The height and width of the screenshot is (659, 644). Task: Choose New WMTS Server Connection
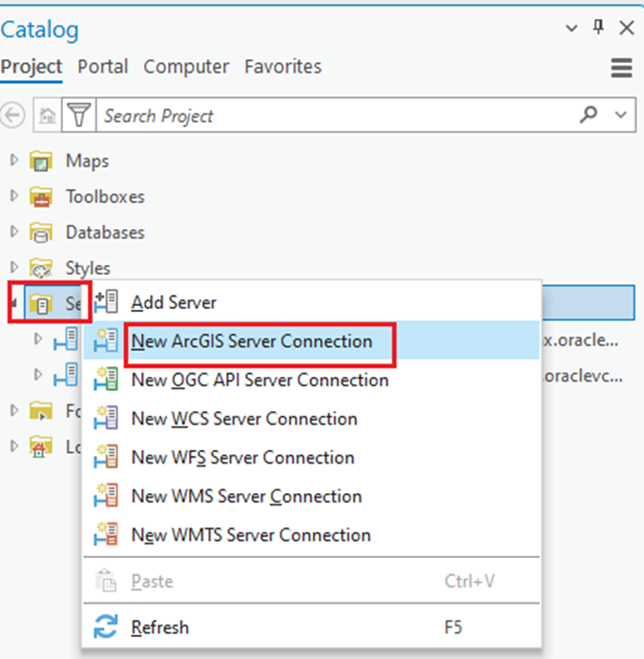point(311,534)
